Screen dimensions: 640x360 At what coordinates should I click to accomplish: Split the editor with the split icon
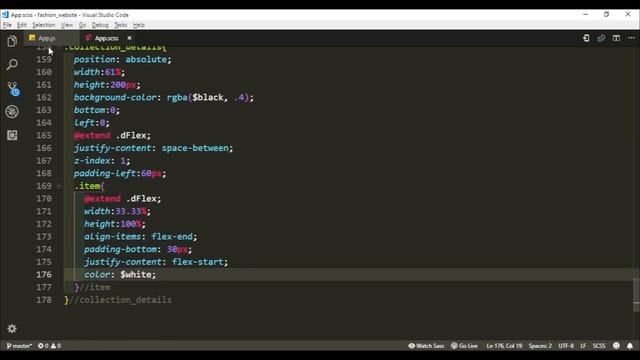[616, 38]
